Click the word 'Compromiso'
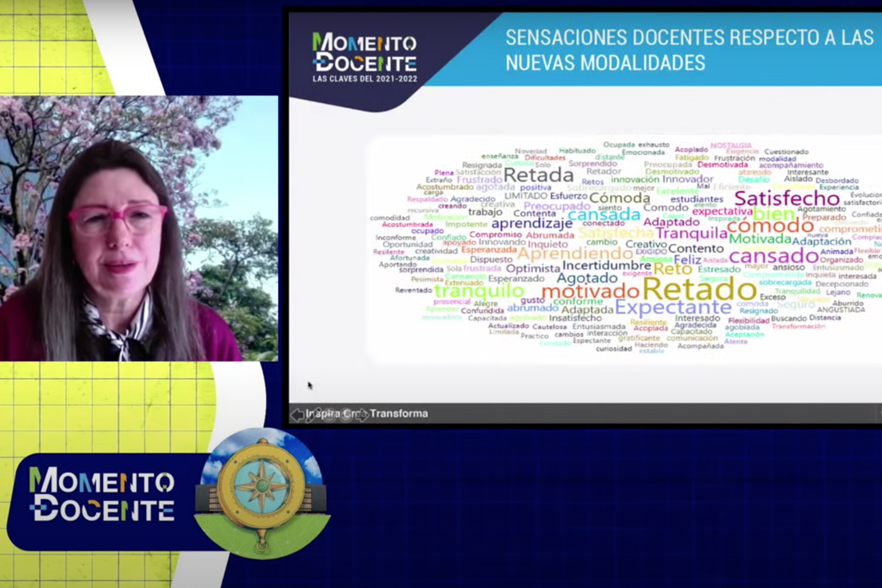The height and width of the screenshot is (588, 882). click(x=496, y=235)
